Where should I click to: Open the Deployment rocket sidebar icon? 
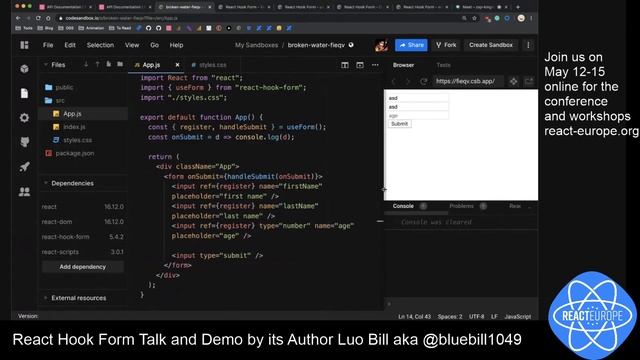pyautogui.click(x=24, y=167)
